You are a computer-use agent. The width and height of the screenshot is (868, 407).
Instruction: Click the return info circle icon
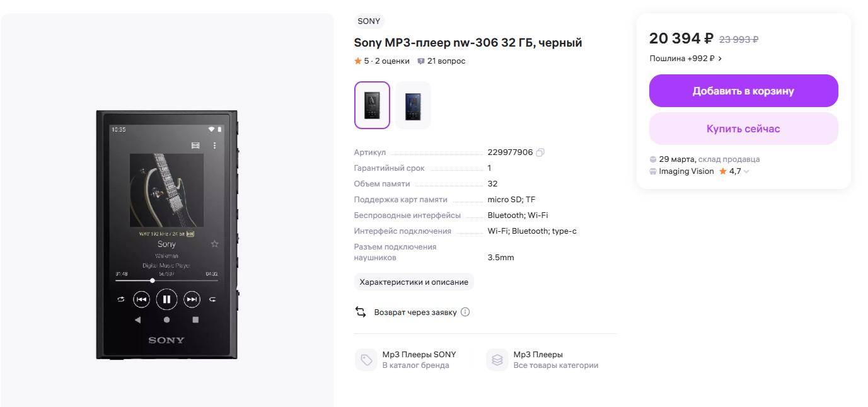point(465,312)
